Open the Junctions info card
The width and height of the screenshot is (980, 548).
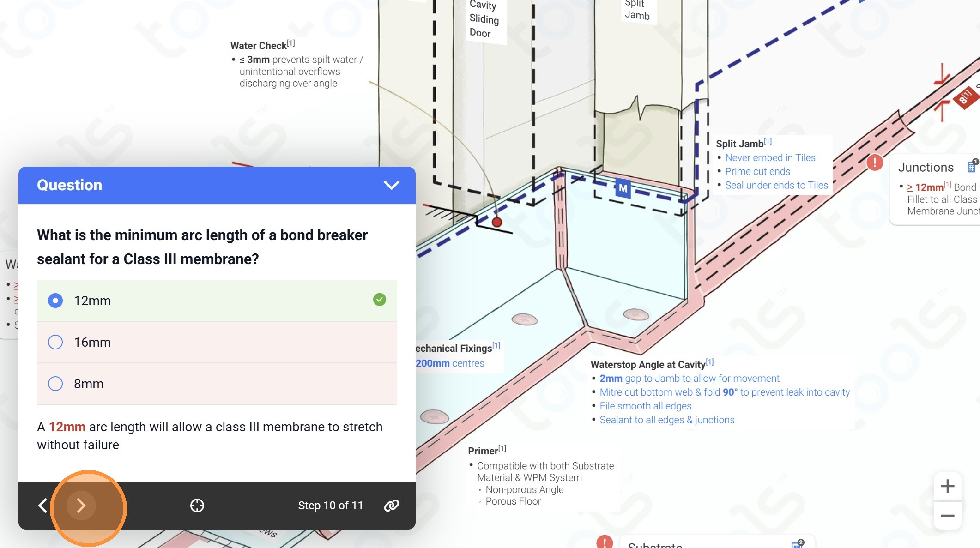tap(926, 167)
